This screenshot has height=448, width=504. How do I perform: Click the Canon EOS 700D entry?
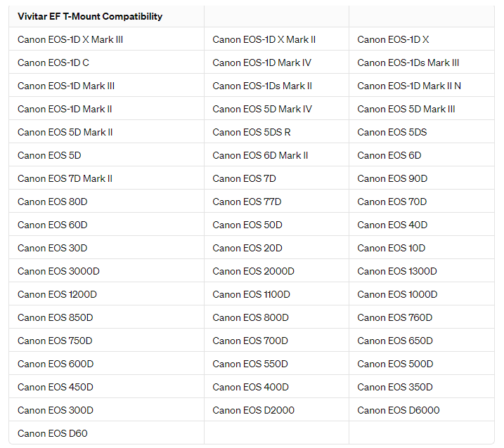click(x=250, y=341)
